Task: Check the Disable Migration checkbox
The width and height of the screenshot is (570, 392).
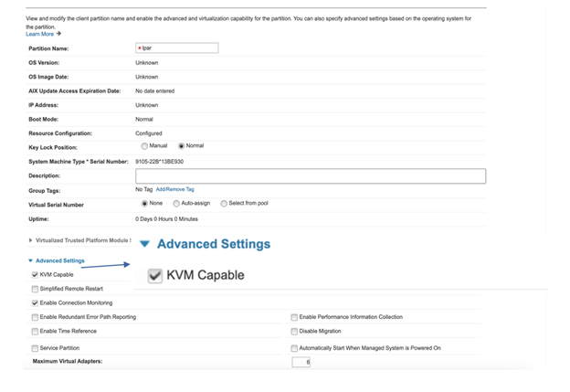Action: pyautogui.click(x=294, y=332)
